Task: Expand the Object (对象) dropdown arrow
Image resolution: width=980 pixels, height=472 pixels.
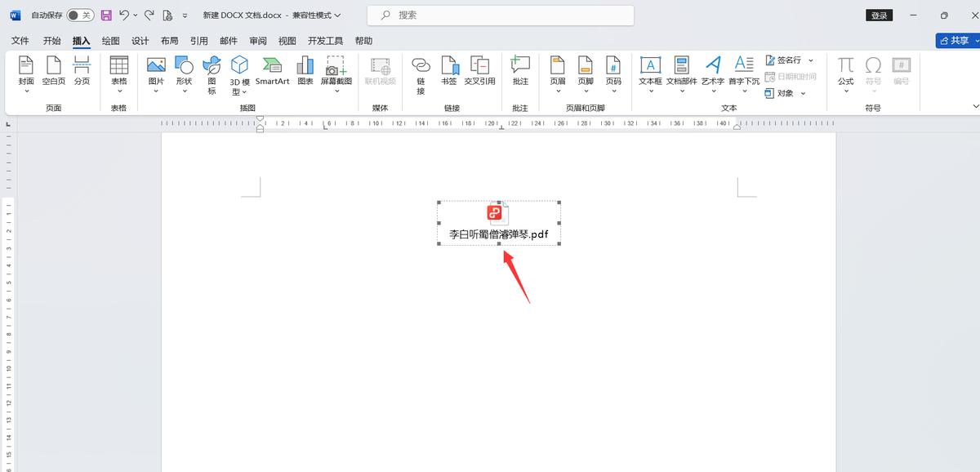Action: pyautogui.click(x=804, y=93)
